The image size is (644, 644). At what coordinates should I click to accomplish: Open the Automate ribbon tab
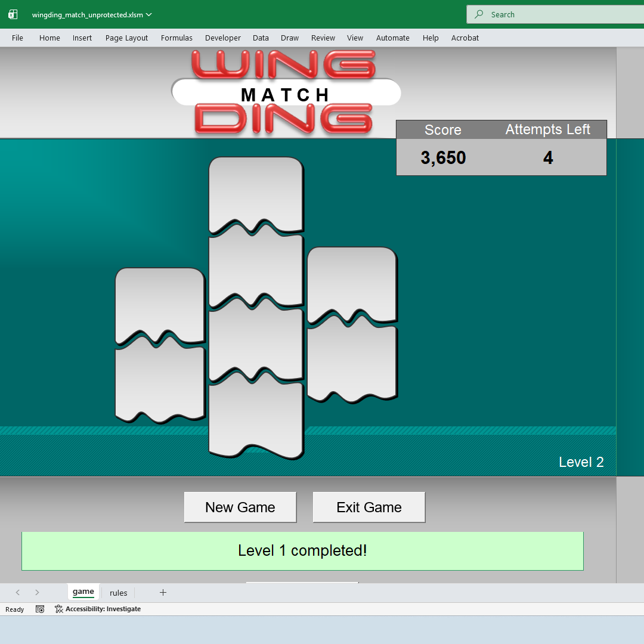[392, 38]
